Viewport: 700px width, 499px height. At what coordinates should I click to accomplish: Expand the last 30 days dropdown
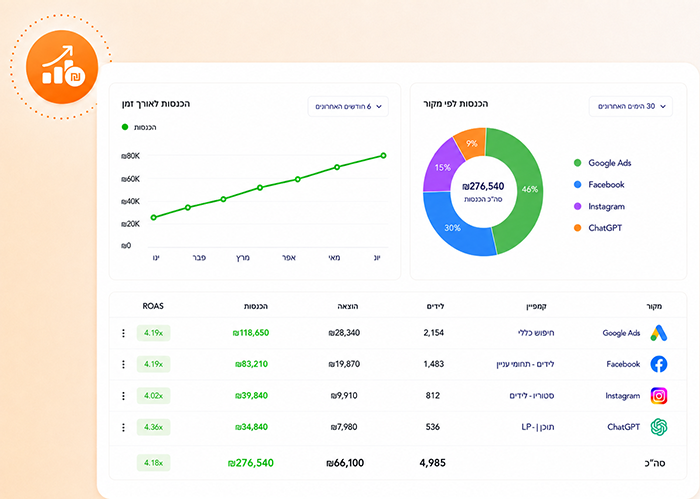pyautogui.click(x=630, y=107)
